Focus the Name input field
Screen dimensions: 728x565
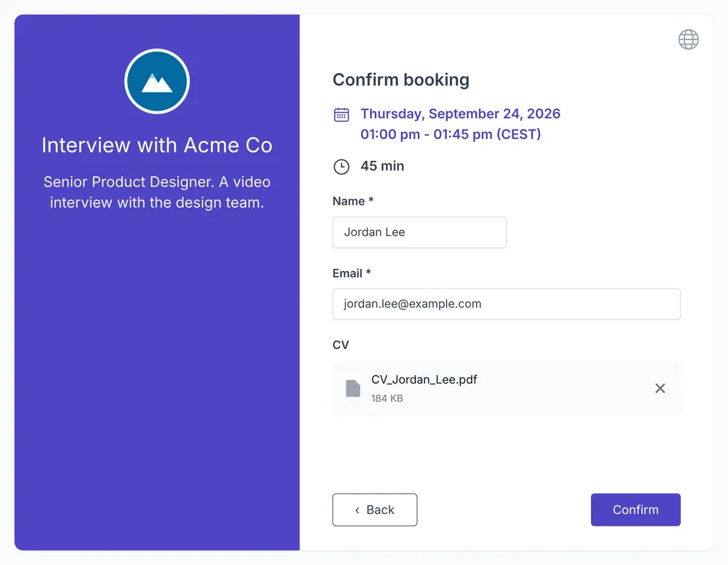(419, 232)
